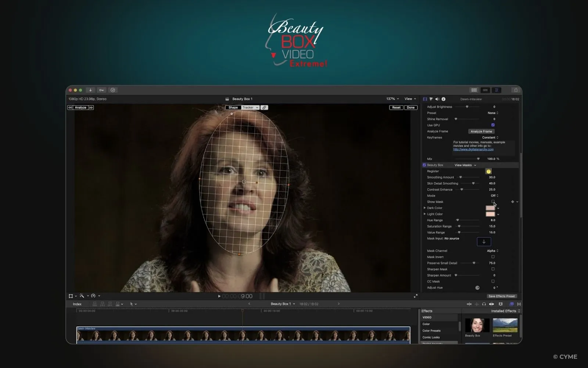Open the digitalanarchy.com link
Image resolution: width=588 pixels, height=368 pixels.
[x=473, y=149]
